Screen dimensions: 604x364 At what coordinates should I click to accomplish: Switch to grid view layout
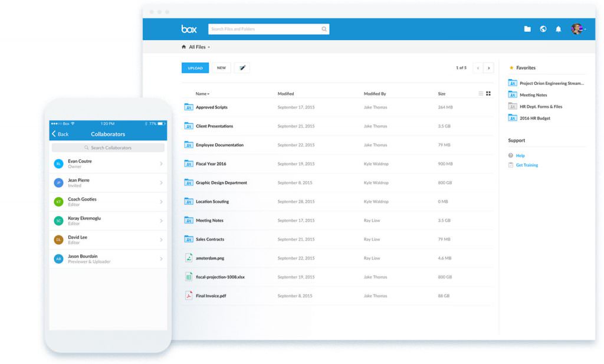click(488, 93)
